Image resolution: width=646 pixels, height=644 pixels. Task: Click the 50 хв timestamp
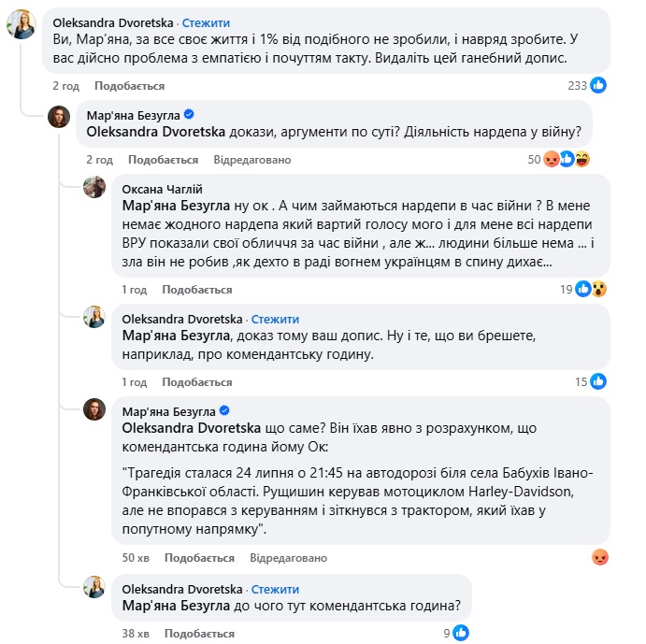click(136, 558)
